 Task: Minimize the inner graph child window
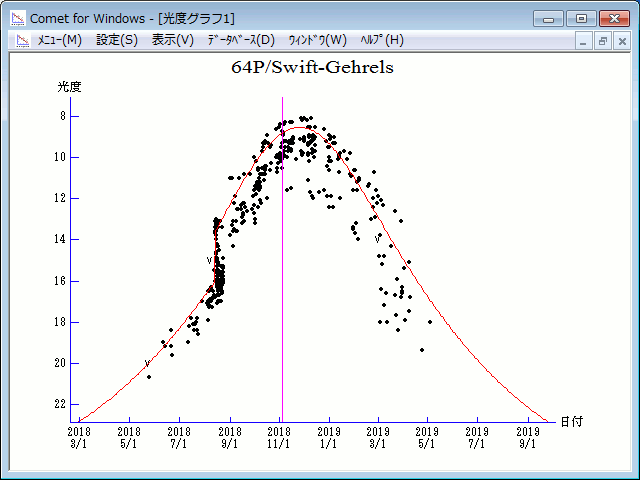click(x=583, y=41)
